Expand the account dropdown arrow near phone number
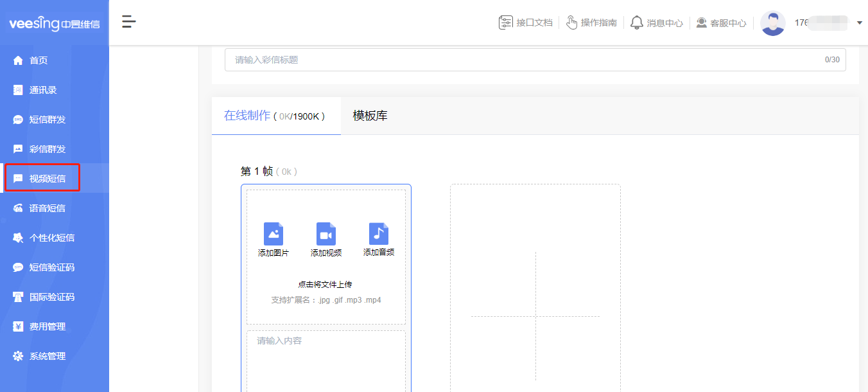This screenshot has width=868, height=392. click(x=859, y=22)
